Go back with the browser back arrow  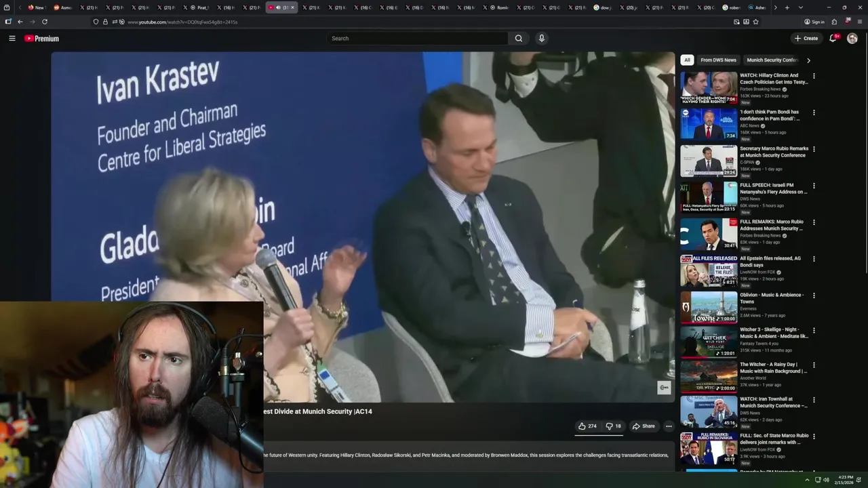coord(20,22)
